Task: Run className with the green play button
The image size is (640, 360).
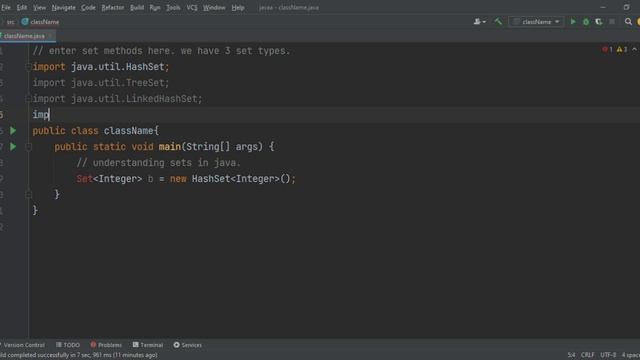Action: [x=573, y=22]
